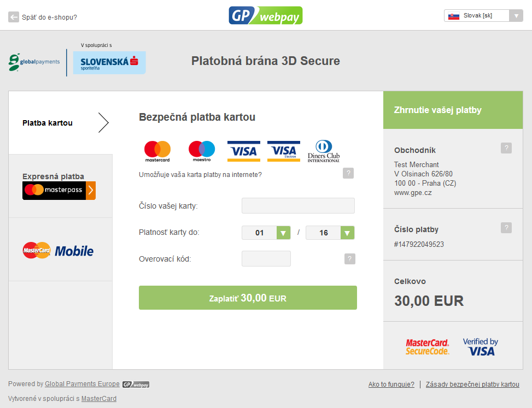Click the back arrow icon to e-shop
This screenshot has width=532, height=408.
point(14,17)
